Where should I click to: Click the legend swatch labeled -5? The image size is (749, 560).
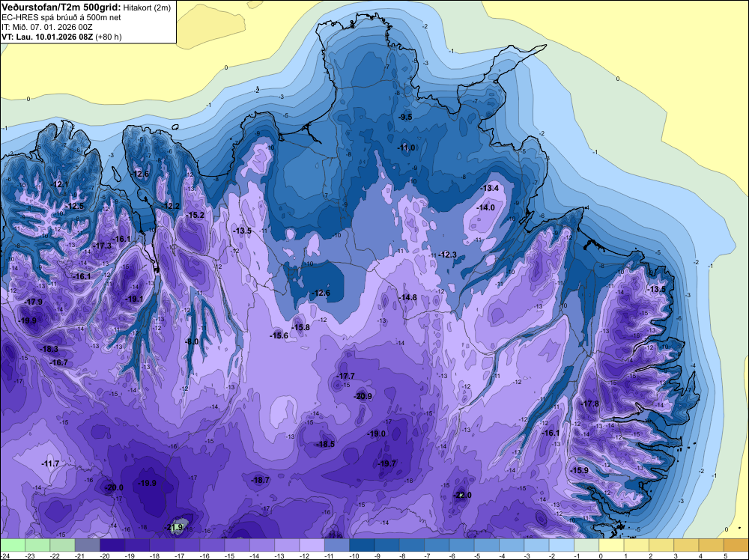coord(486,545)
